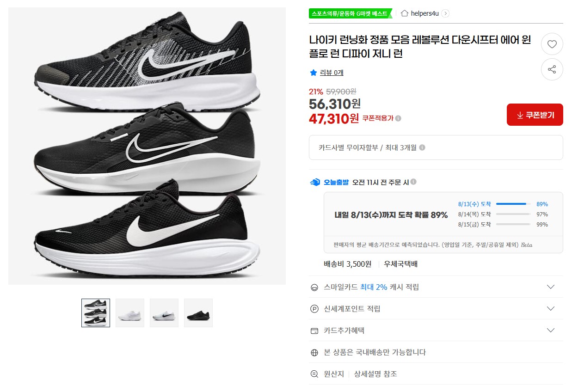Expand the 카드추가혜택 details
Viewport: 572px width, 392px height.
click(x=550, y=331)
